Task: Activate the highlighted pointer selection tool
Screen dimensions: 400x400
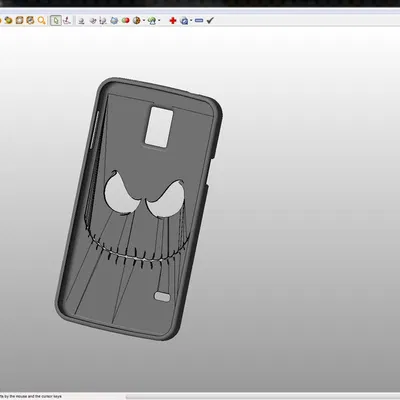Action: click(x=56, y=21)
